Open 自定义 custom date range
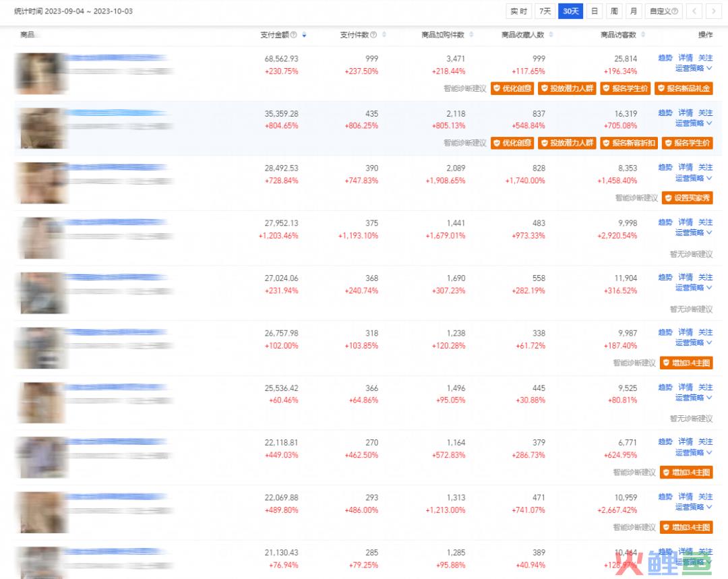This screenshot has width=728, height=579. point(663,11)
